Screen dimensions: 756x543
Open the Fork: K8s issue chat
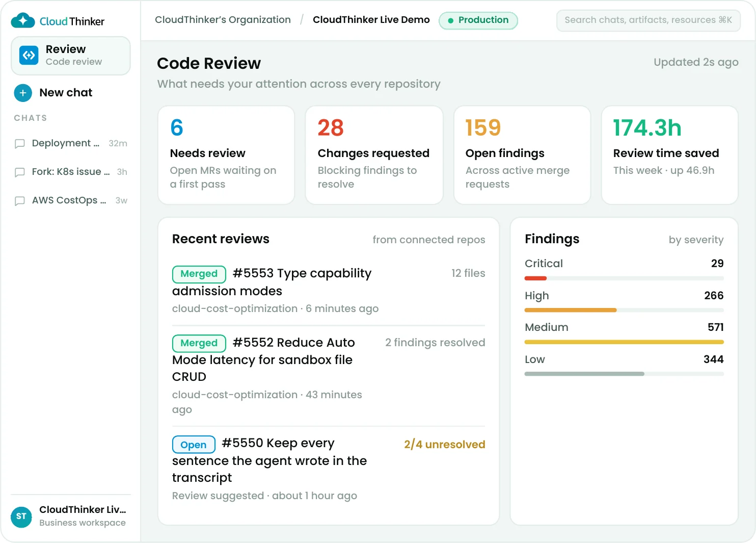[71, 172]
